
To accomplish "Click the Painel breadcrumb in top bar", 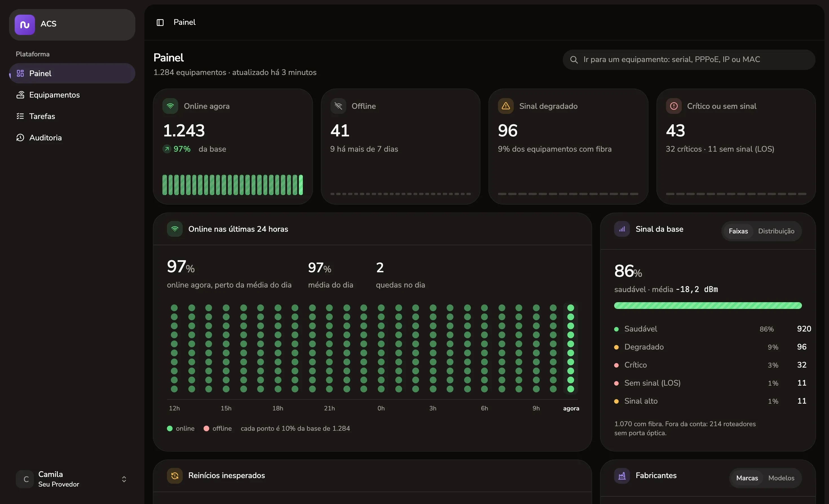I will click(184, 22).
